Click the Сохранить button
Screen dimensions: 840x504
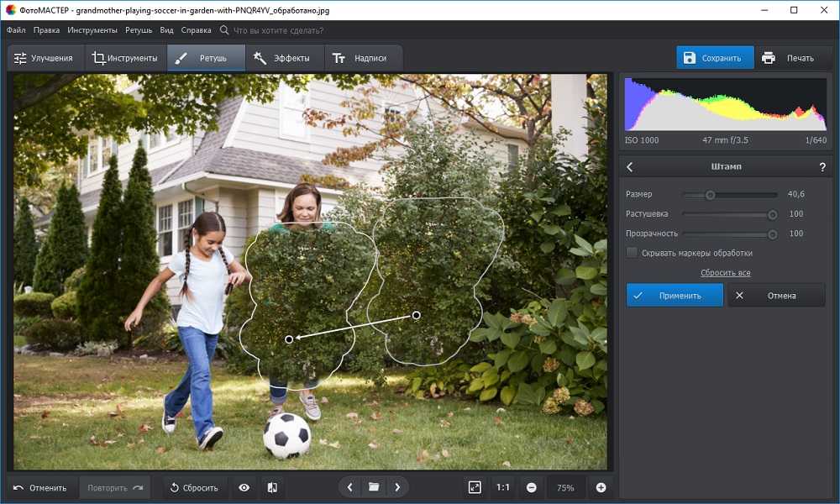[x=715, y=57]
